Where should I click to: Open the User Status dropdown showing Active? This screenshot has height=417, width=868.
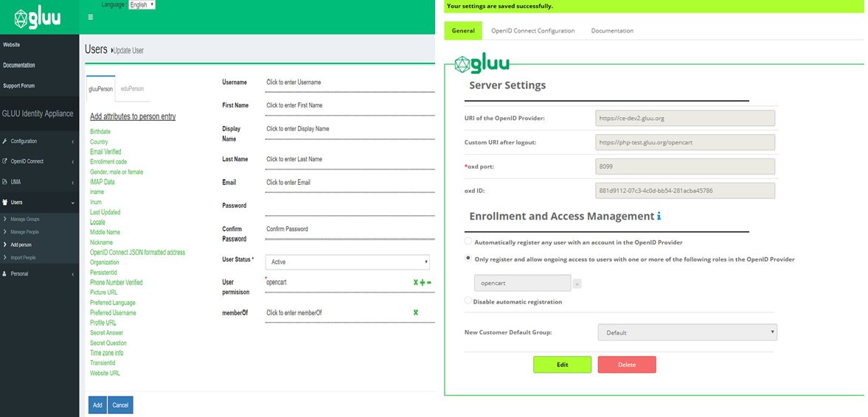point(347,262)
